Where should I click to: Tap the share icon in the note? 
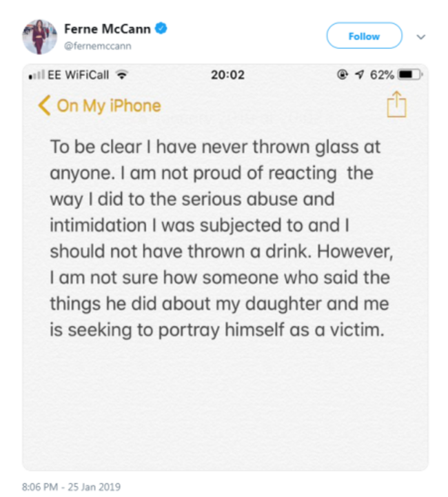[396, 104]
